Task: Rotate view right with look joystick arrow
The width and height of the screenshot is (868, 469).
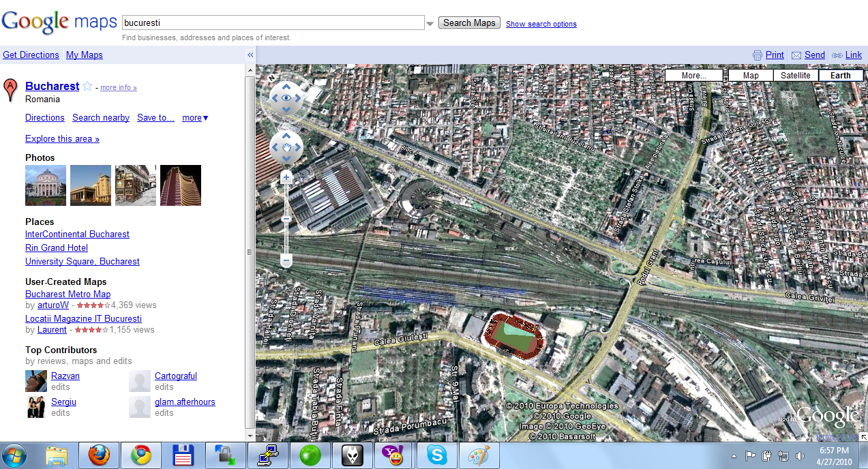Action: click(x=298, y=98)
